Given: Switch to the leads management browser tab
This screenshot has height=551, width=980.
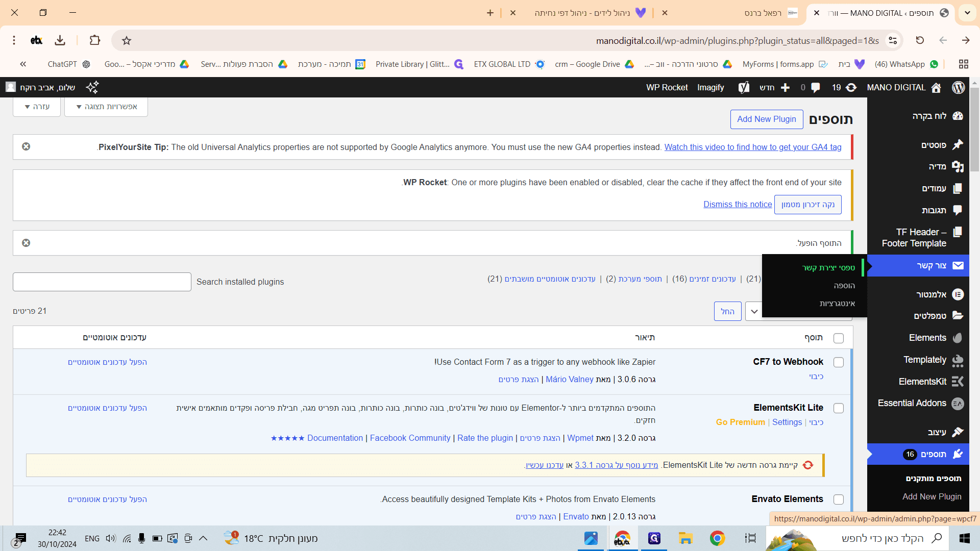Looking at the screenshot, I should 582,13.
